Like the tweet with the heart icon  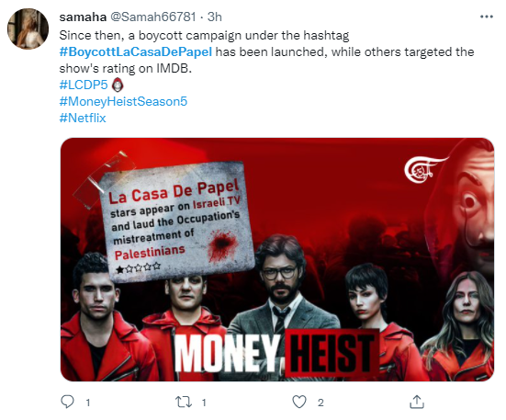pyautogui.click(x=299, y=403)
